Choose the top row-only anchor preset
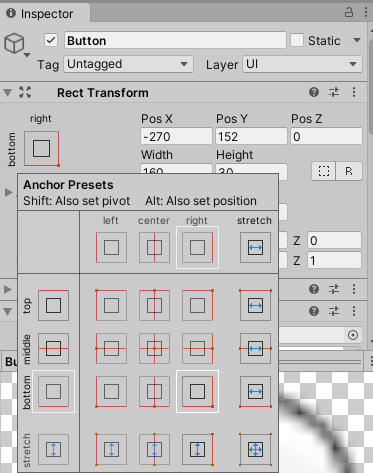373x473 pixels. (53, 305)
